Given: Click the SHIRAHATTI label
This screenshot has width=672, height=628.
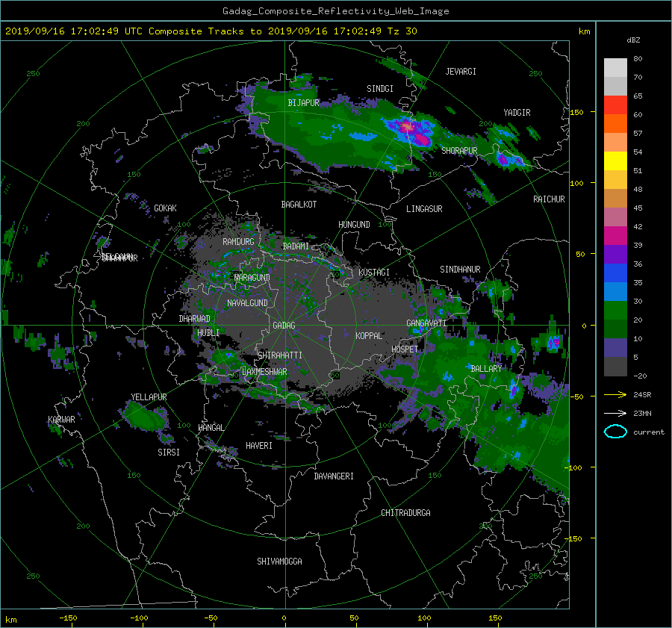Looking at the screenshot, I should (x=280, y=355).
